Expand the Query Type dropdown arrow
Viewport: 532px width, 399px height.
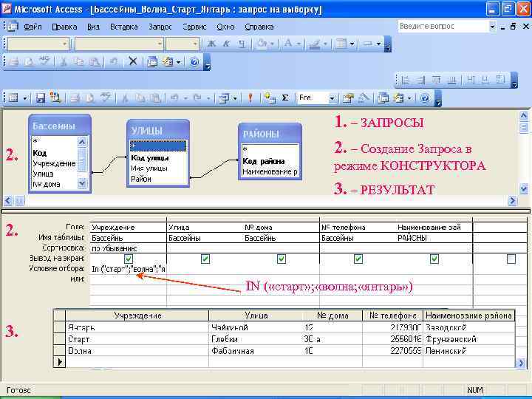235,98
